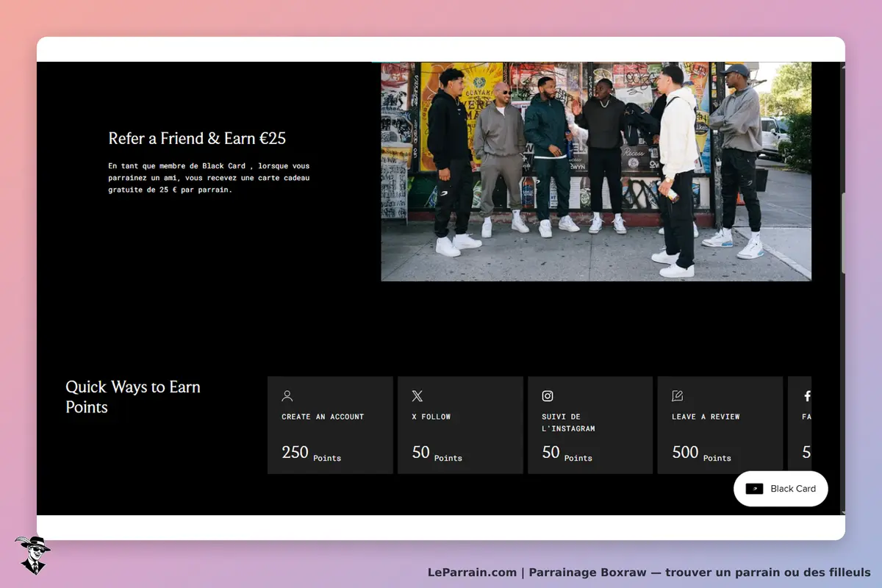This screenshot has height=588, width=882.
Task: Click the '500 Points' value
Action: 702,453
